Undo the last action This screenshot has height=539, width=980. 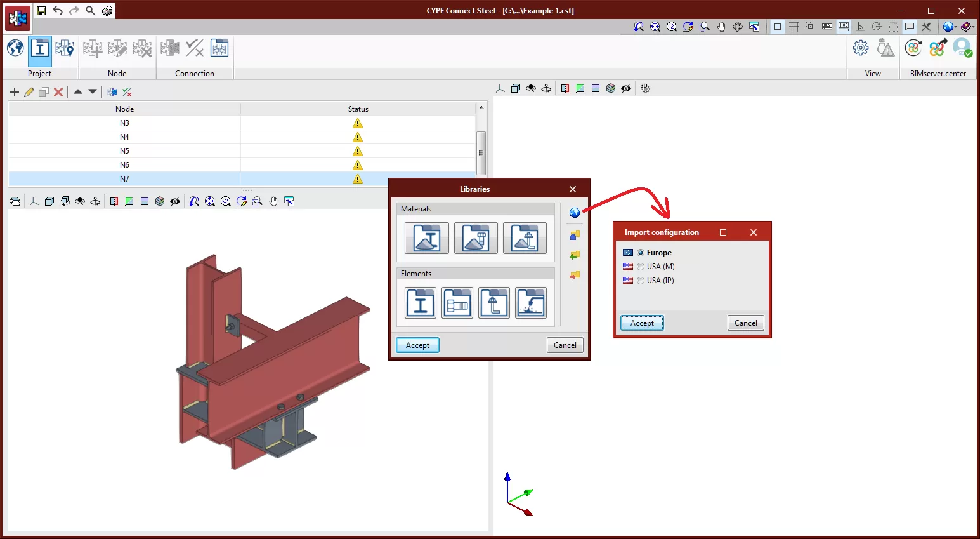pos(58,10)
